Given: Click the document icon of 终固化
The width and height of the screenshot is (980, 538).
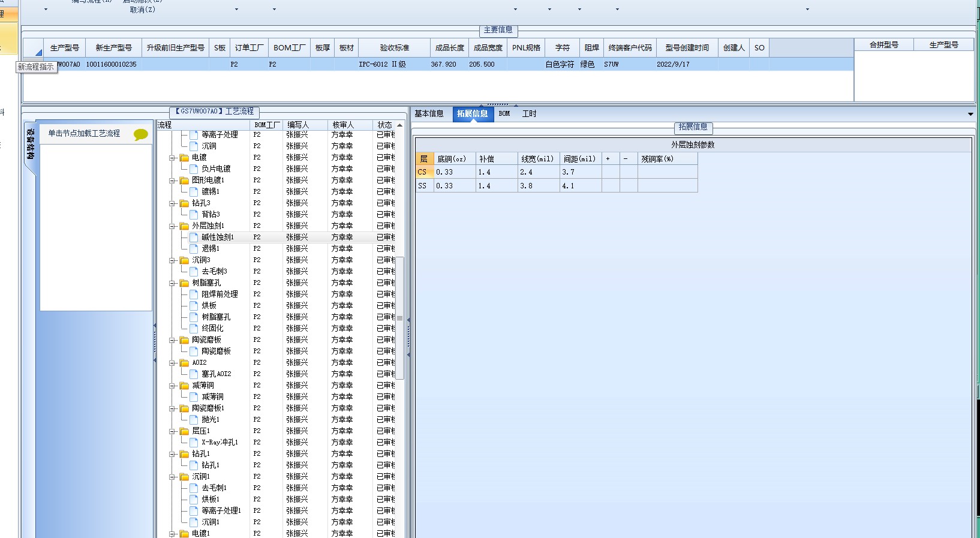Looking at the screenshot, I should click(x=194, y=328).
